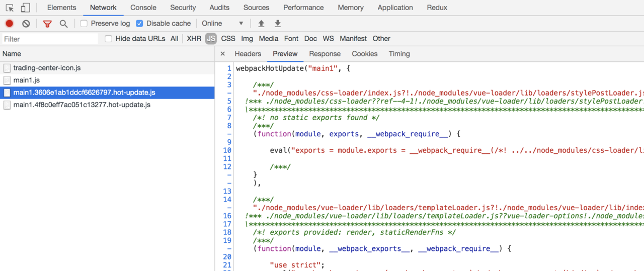The width and height of the screenshot is (644, 271).
Task: Clear the network log
Action: click(x=26, y=24)
